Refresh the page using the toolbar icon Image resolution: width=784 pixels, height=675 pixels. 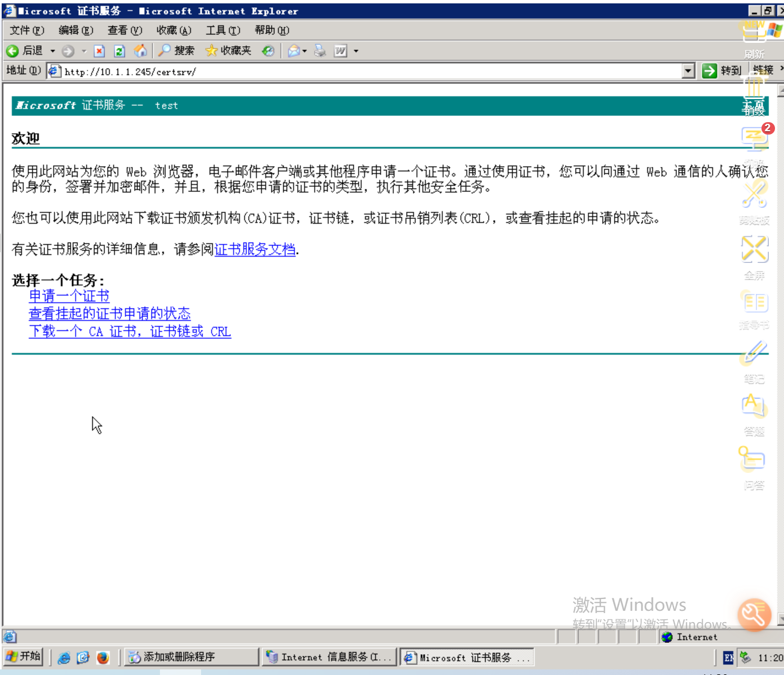click(x=119, y=51)
